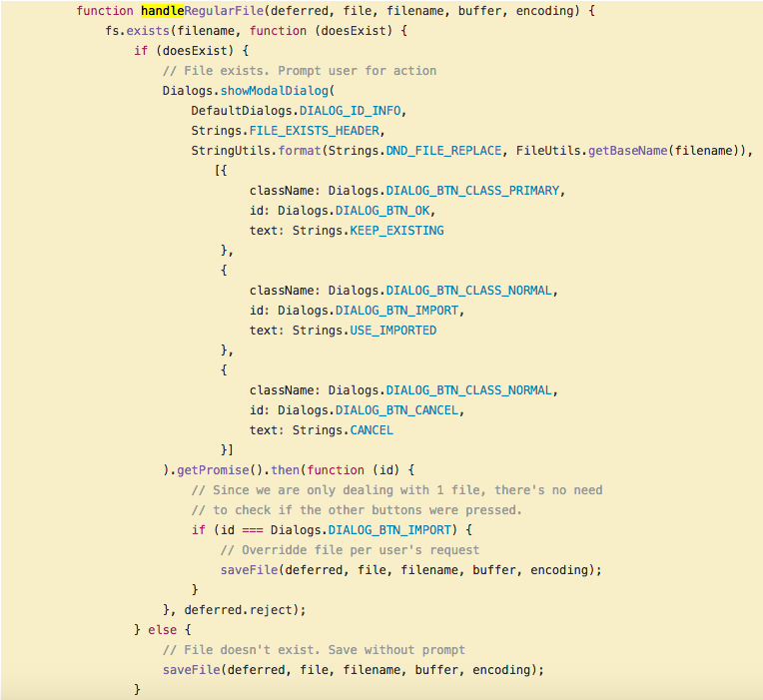Click the comment 'File exists. Prompt user for action'
763x700 pixels.
pos(300,71)
